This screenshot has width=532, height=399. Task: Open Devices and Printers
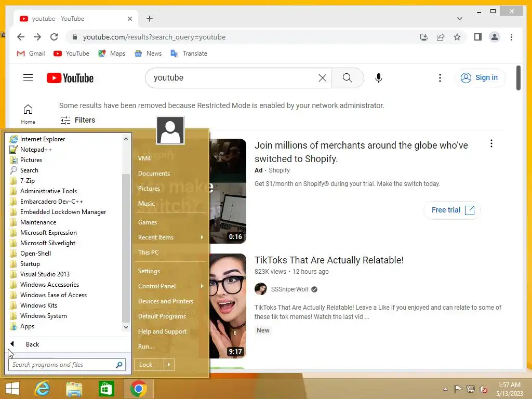(166, 301)
